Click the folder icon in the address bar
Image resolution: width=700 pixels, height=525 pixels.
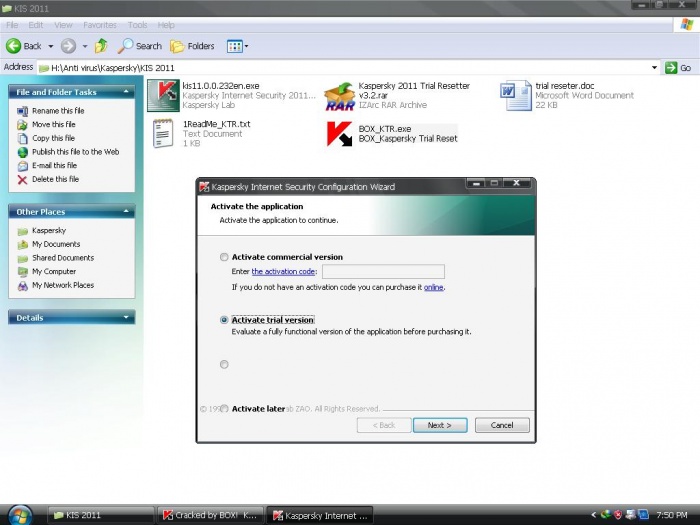coord(44,68)
